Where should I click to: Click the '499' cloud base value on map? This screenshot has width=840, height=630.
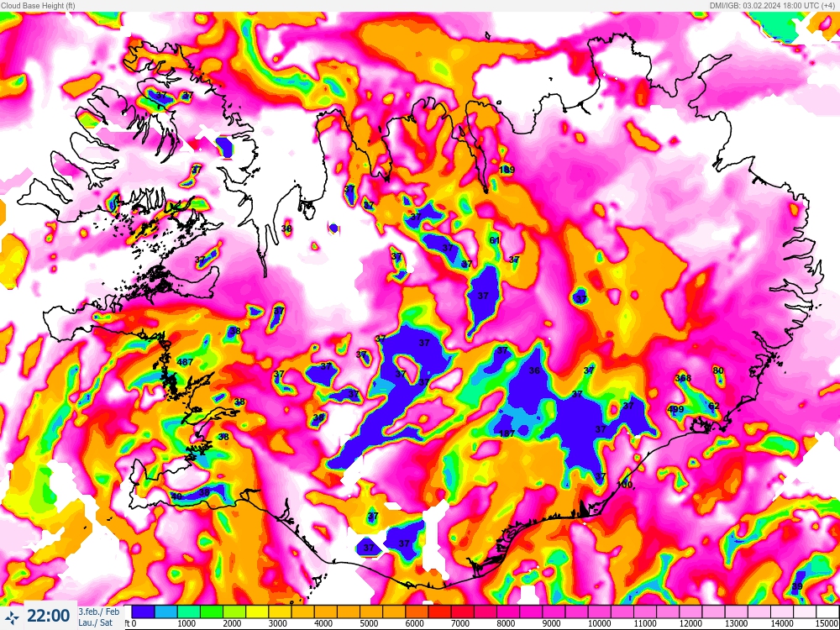click(675, 410)
